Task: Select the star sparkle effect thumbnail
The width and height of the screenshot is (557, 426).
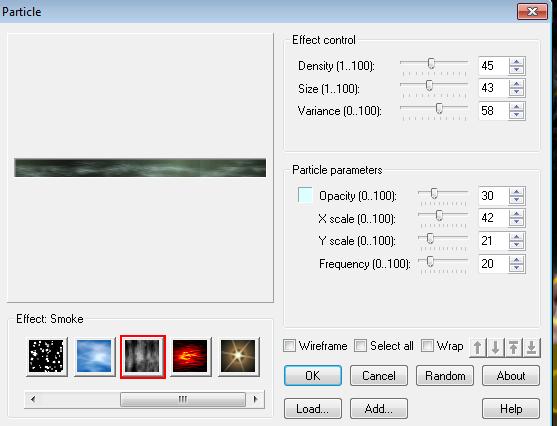Action: (x=238, y=356)
